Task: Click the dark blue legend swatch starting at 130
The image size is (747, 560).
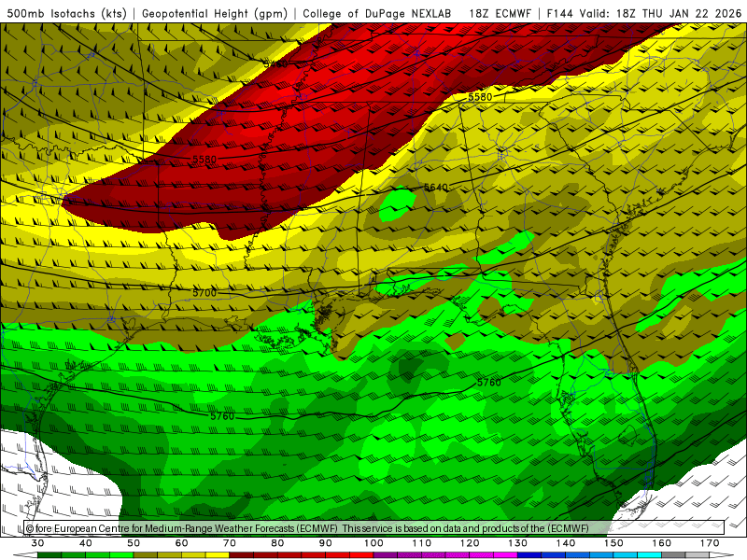Action: click(x=529, y=555)
